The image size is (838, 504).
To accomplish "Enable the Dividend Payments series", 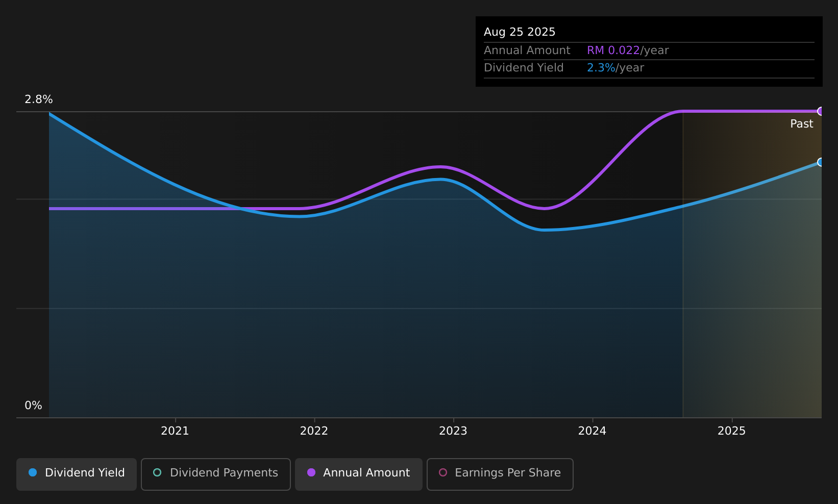I will (x=216, y=474).
